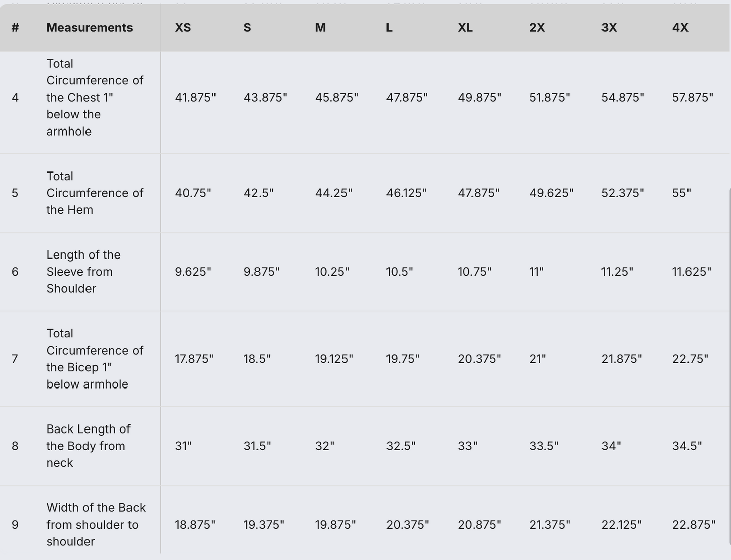Click row number 7 in the table
Image resolution: width=731 pixels, height=560 pixels.
click(x=15, y=359)
